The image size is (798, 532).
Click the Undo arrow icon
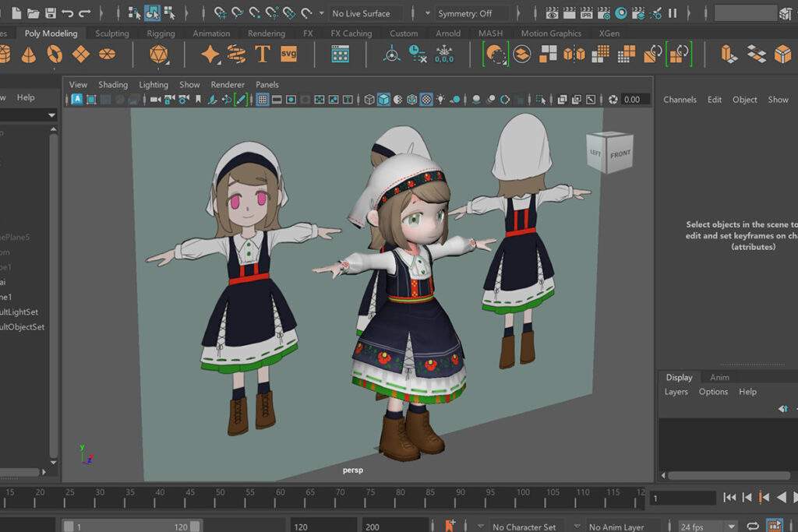coord(67,13)
